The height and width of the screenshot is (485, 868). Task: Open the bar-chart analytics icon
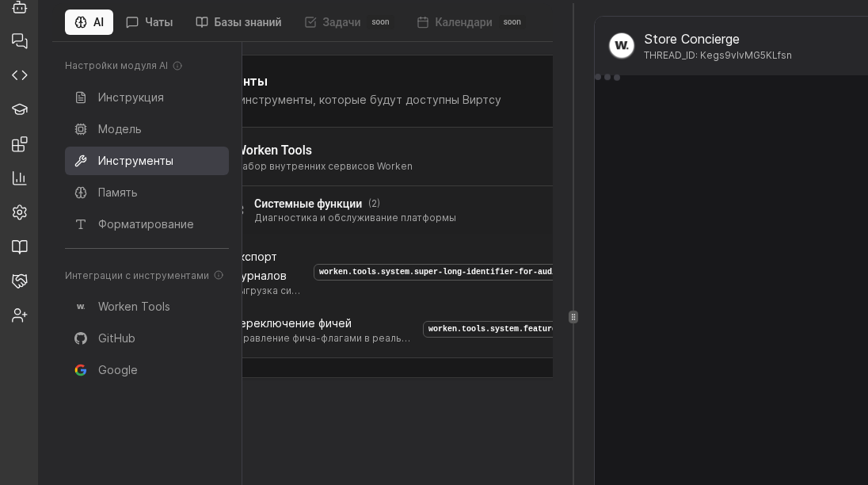click(x=19, y=178)
